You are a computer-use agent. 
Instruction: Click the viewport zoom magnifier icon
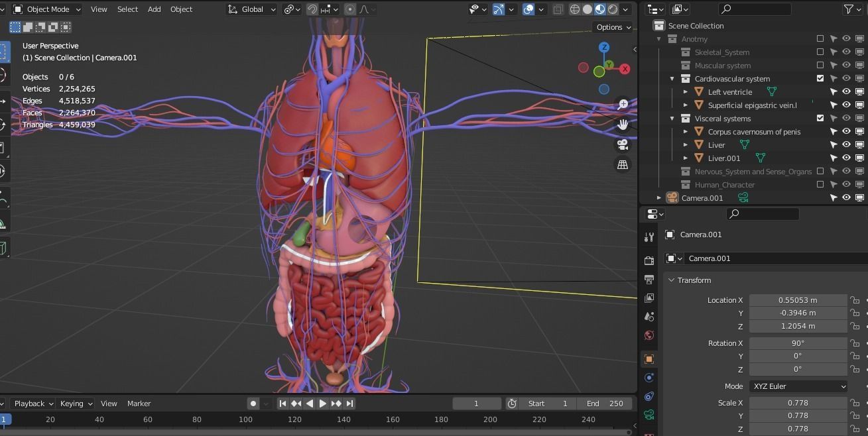click(x=623, y=104)
